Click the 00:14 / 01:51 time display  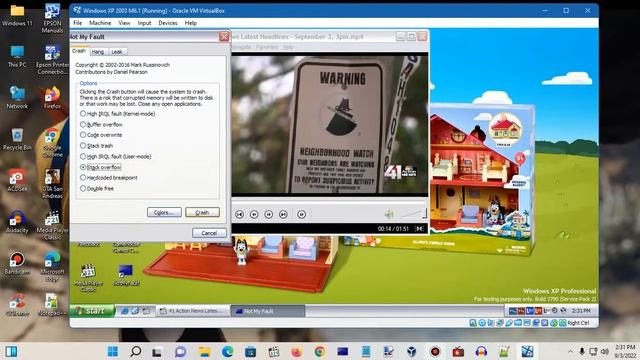tap(393, 229)
